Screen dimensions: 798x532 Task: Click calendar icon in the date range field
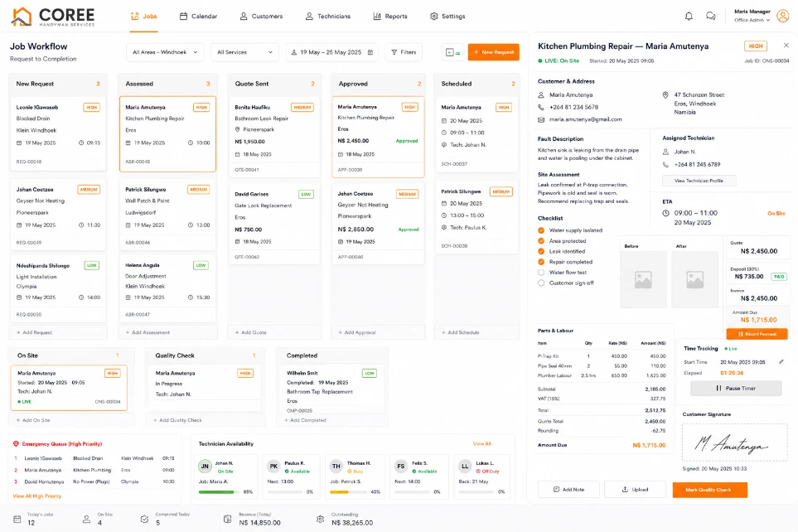click(x=370, y=52)
